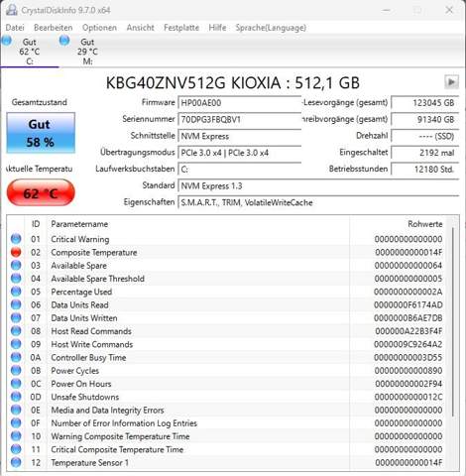Click status icon for Warning Composite Temperature Time
The height and width of the screenshot is (476, 466).
point(16,436)
